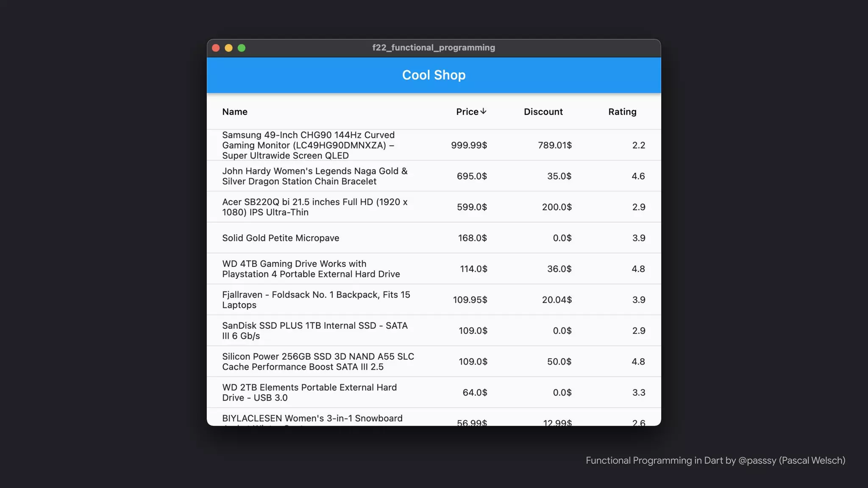
Task: Click the 109.95$ price cell
Action: 470,300
